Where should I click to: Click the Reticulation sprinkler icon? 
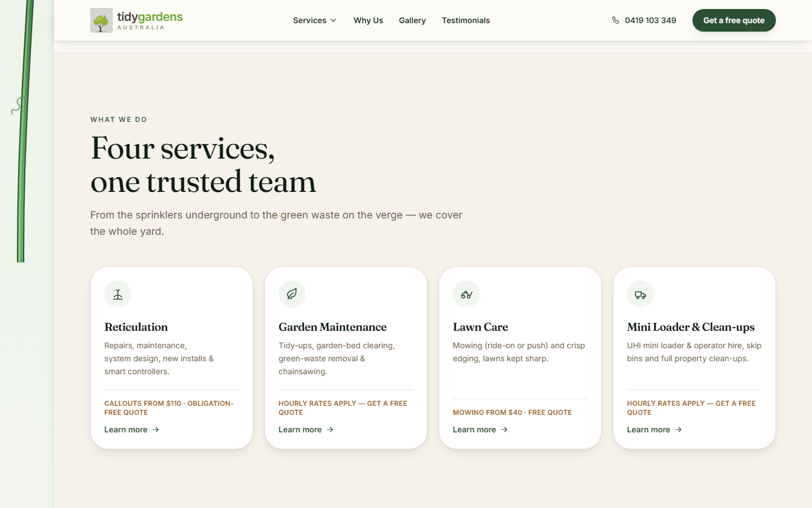pos(118,294)
